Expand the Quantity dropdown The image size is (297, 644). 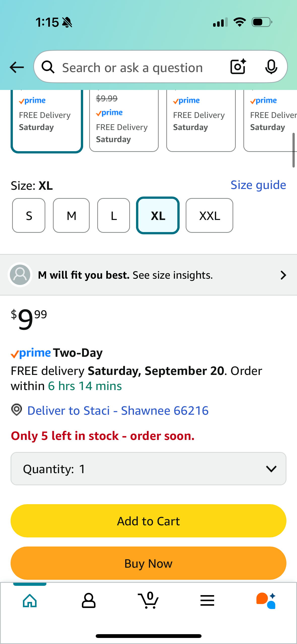tap(148, 469)
